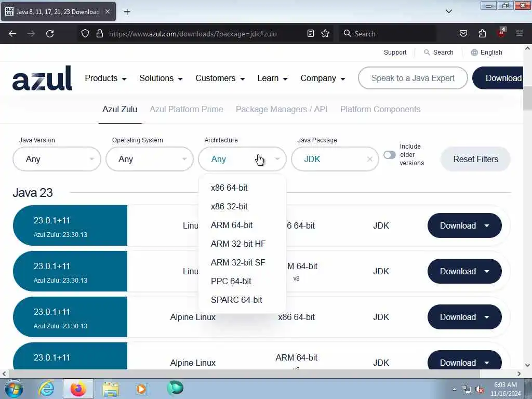Download Linux ARM 64-bit JDK 23.0.1+11
The image size is (532, 399).
(x=464, y=271)
